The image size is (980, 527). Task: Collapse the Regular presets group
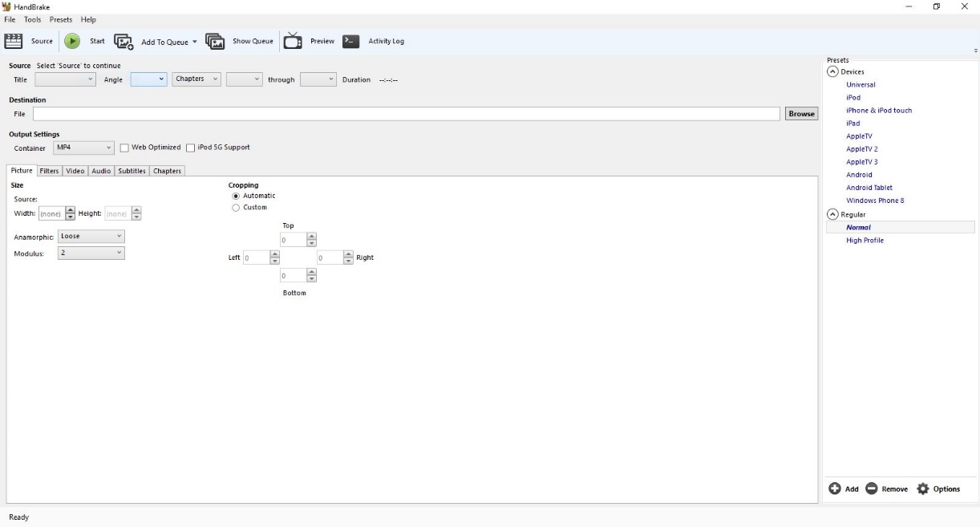click(x=833, y=214)
